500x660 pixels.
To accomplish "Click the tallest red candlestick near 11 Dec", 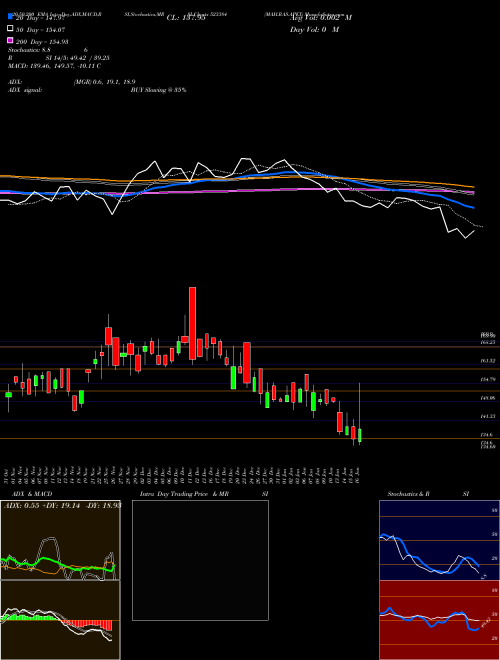I will click(x=192, y=323).
